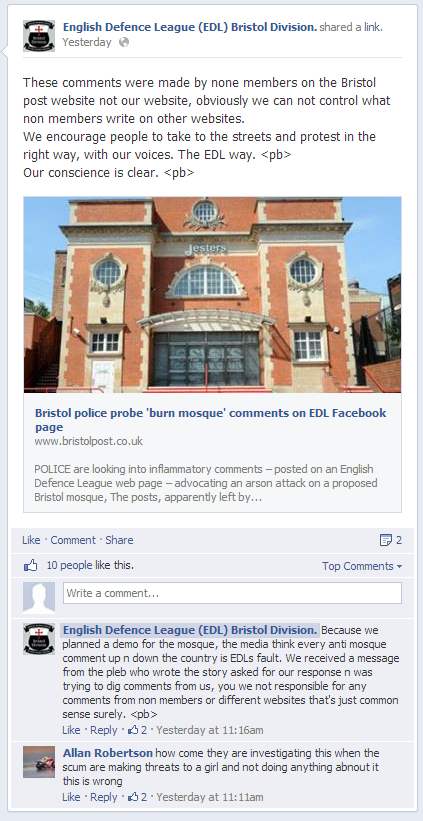
Task: Click EDL avatar next to first comment
Action: [39, 639]
